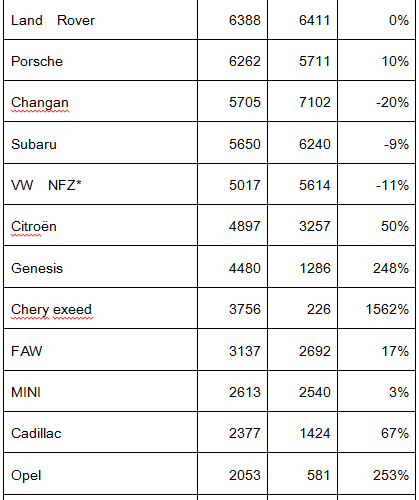Select the Subaru brand cell
Viewport: 419px width, 500px height.
[100, 143]
